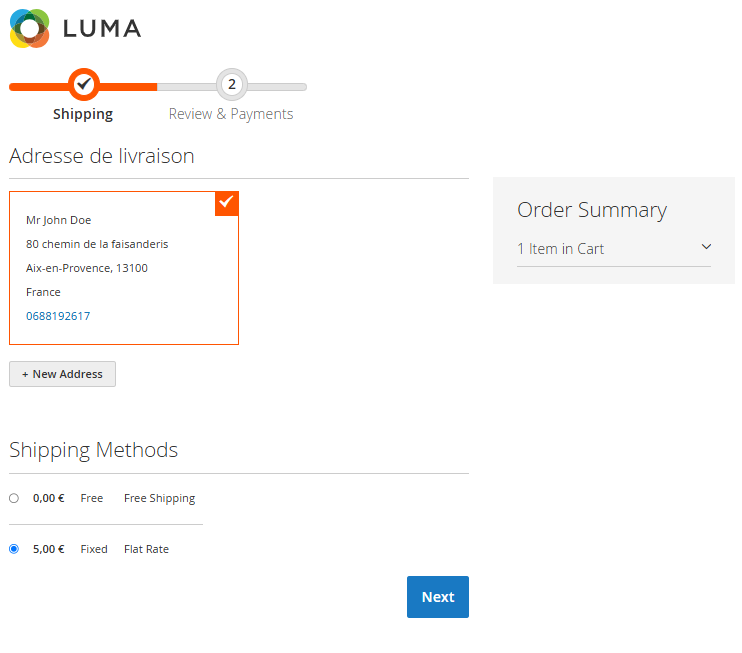Click the Shipping step checkmark circle
The width and height of the screenshot is (742, 653).
pyautogui.click(x=84, y=85)
